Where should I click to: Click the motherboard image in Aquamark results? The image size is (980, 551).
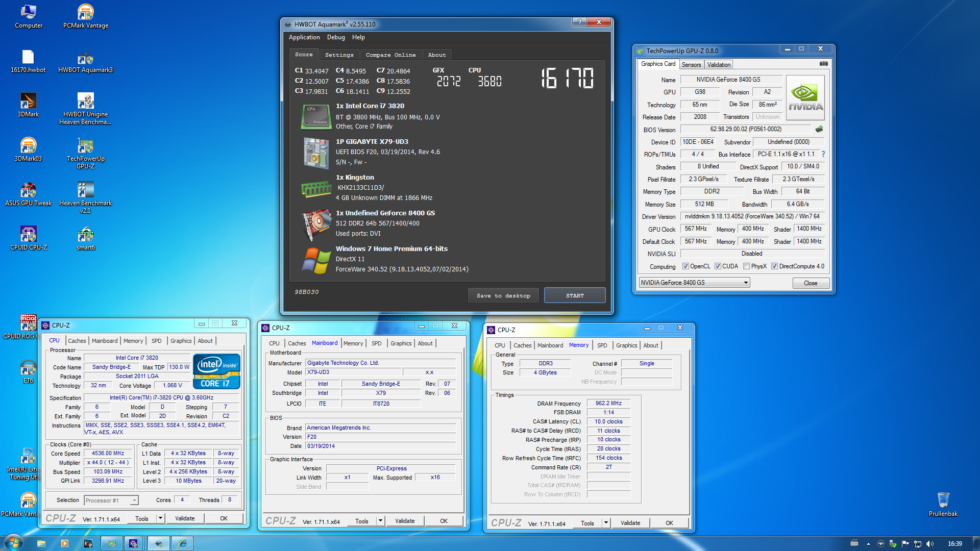[316, 153]
